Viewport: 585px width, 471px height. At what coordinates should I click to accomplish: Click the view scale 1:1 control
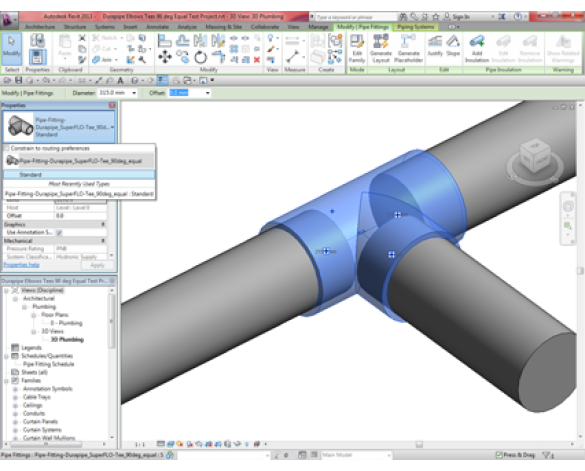(x=140, y=445)
